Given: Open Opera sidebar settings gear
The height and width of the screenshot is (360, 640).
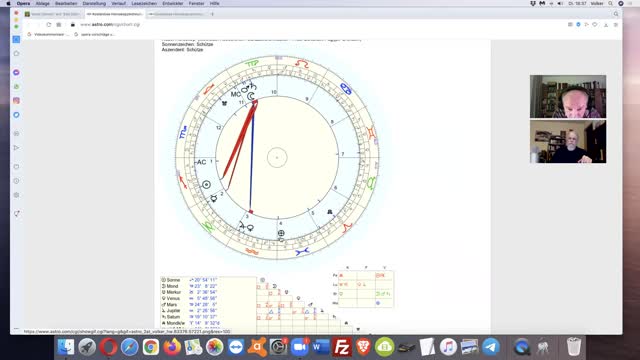Looking at the screenshot, I should pyautogui.click(x=16, y=195).
